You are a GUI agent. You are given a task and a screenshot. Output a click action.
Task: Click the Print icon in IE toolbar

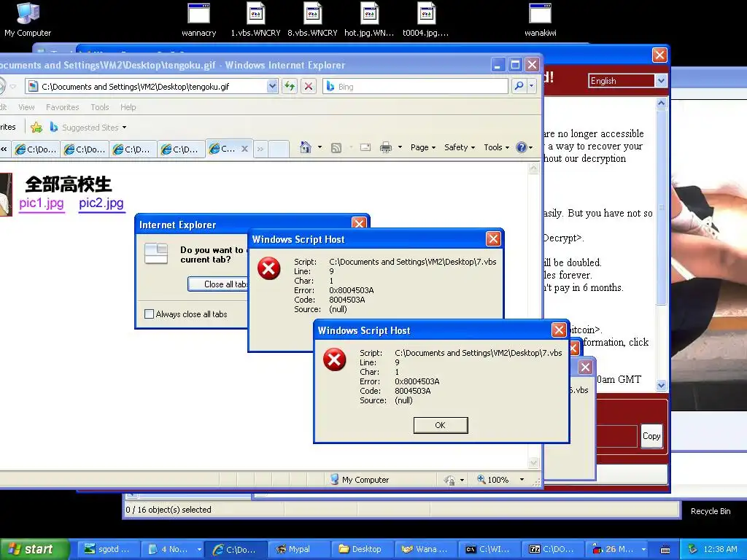click(x=386, y=147)
